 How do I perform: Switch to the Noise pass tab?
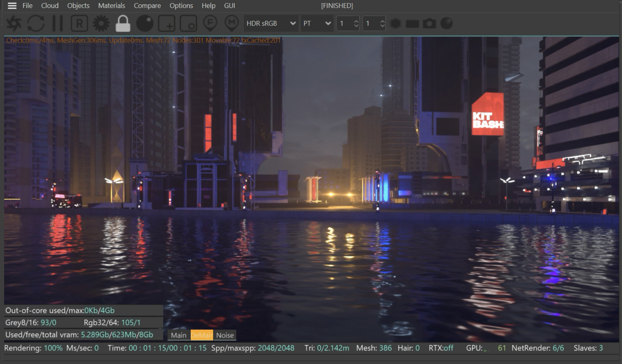point(225,335)
